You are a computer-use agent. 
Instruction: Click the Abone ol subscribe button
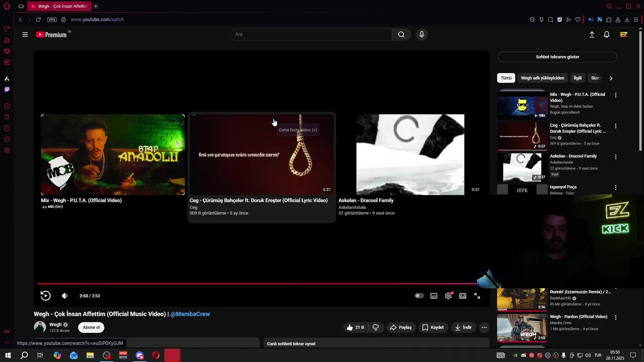(x=91, y=327)
